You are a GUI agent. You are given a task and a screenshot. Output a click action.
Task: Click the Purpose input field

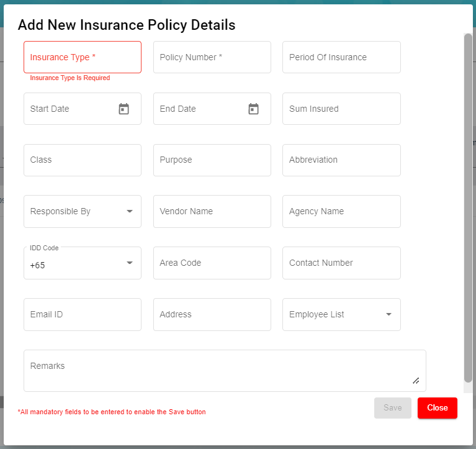coord(212,160)
